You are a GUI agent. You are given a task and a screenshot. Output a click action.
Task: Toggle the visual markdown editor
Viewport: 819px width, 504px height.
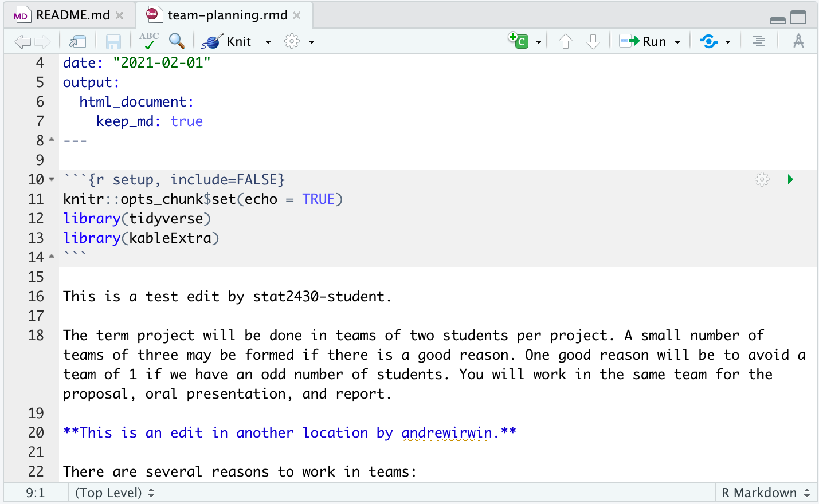pos(798,41)
